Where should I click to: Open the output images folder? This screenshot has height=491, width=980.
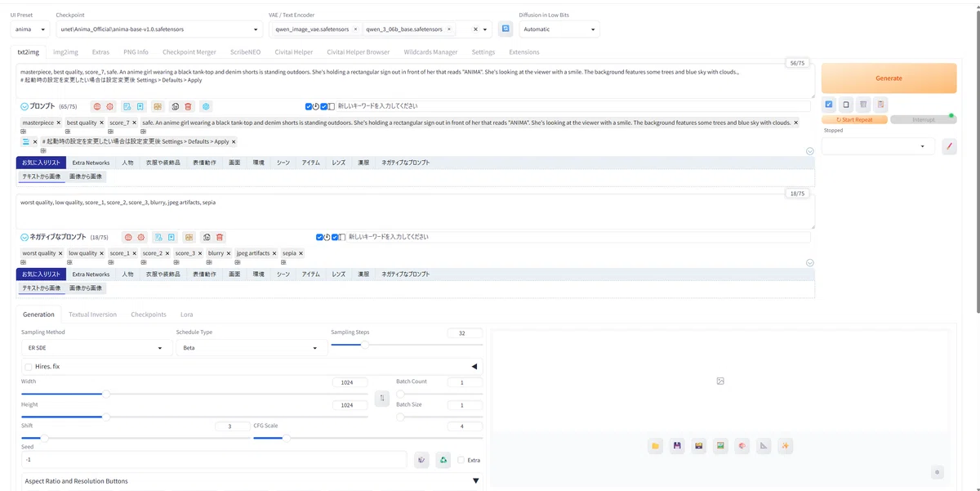(656, 446)
